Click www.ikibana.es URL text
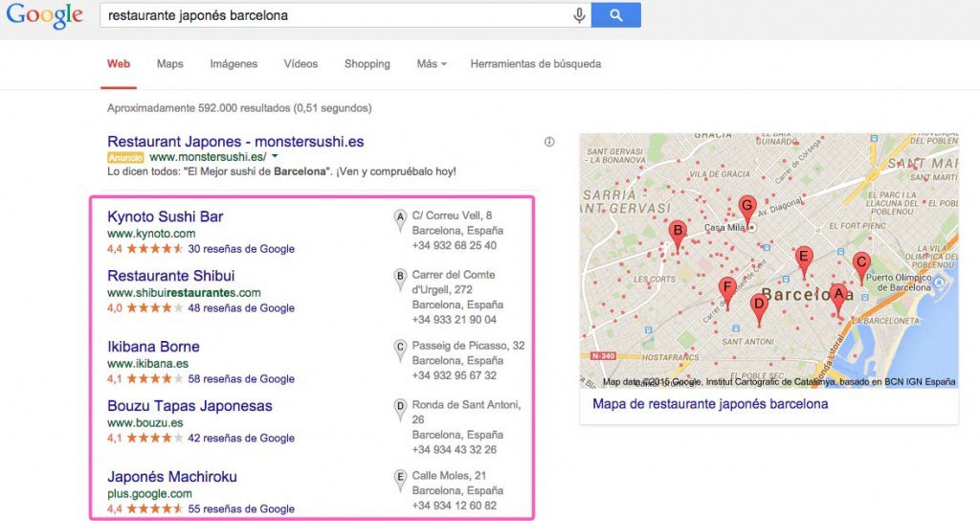 click(x=148, y=363)
